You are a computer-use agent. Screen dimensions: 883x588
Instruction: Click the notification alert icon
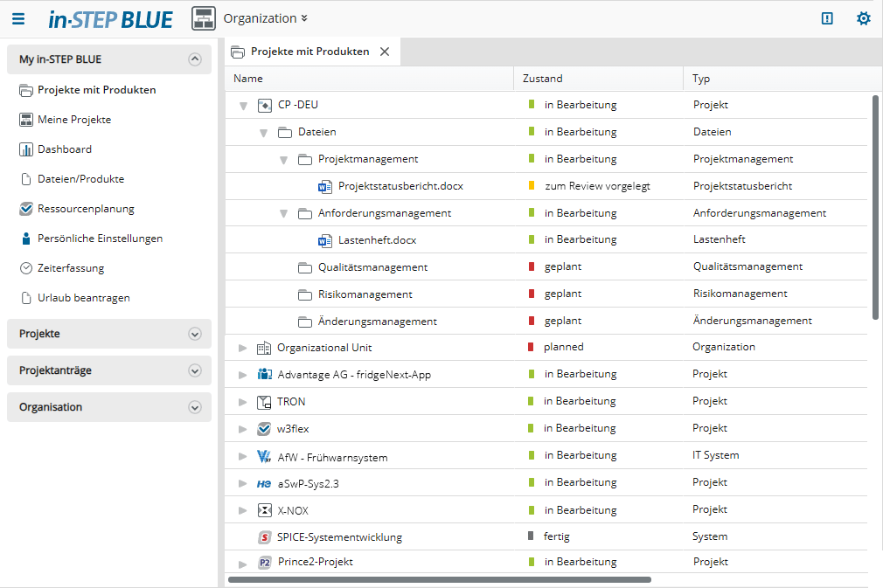pyautogui.click(x=827, y=18)
